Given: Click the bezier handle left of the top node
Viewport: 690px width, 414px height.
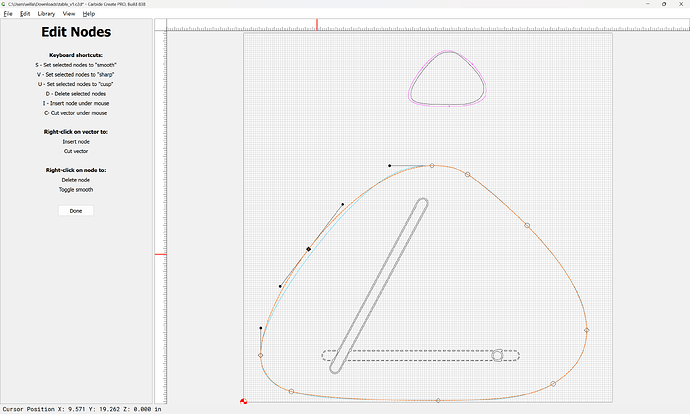Looking at the screenshot, I should 389,165.
